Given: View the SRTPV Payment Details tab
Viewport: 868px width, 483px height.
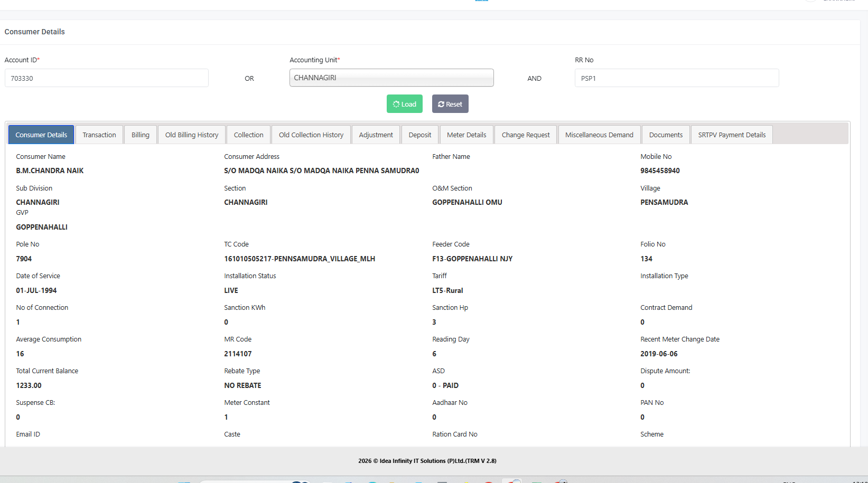Looking at the screenshot, I should (x=732, y=135).
